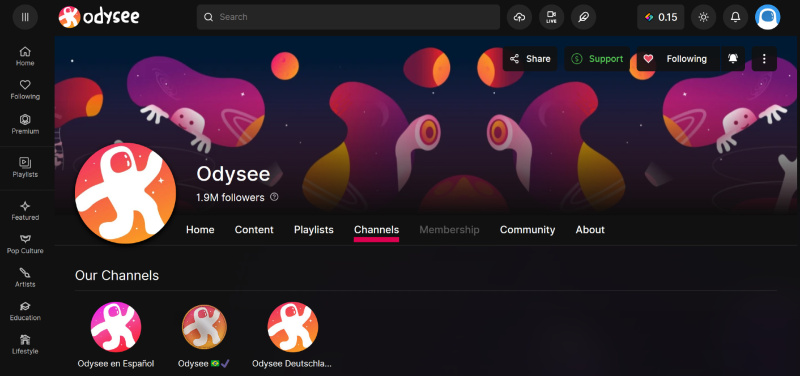The image size is (800, 376).
Task: Open the Odysee logo homepage link
Action: 99,17
